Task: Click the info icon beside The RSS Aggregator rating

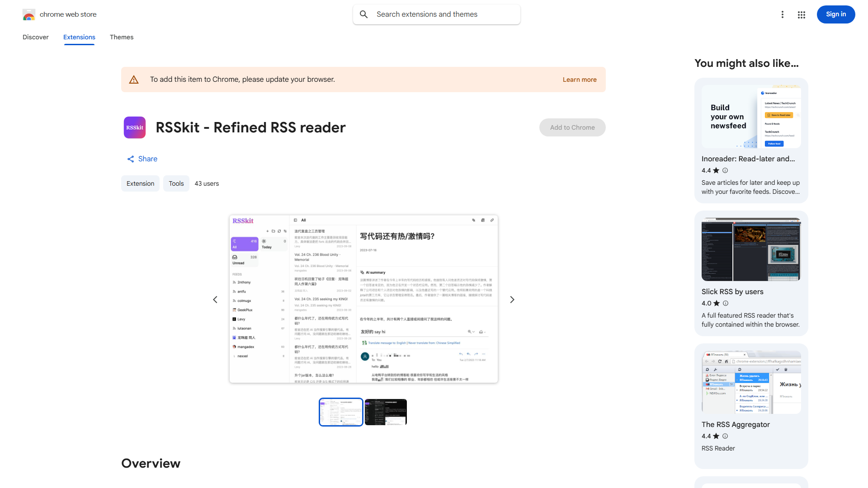Action: coord(725,436)
